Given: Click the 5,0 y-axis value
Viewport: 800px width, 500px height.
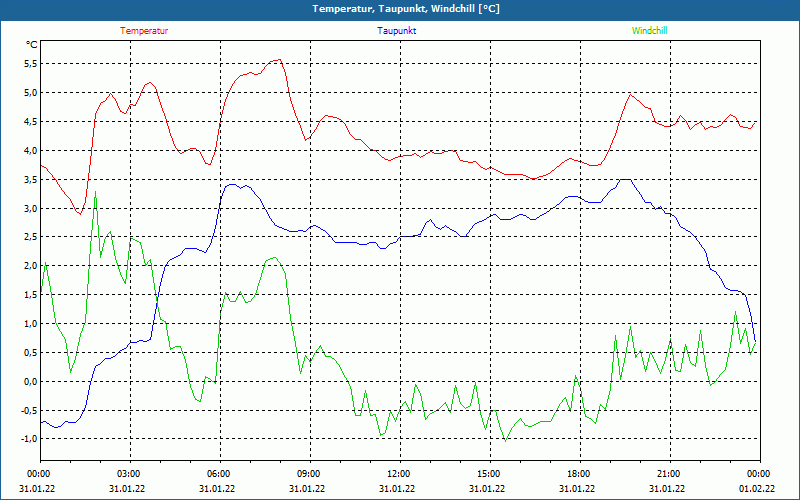Looking at the screenshot, I should pos(31,93).
